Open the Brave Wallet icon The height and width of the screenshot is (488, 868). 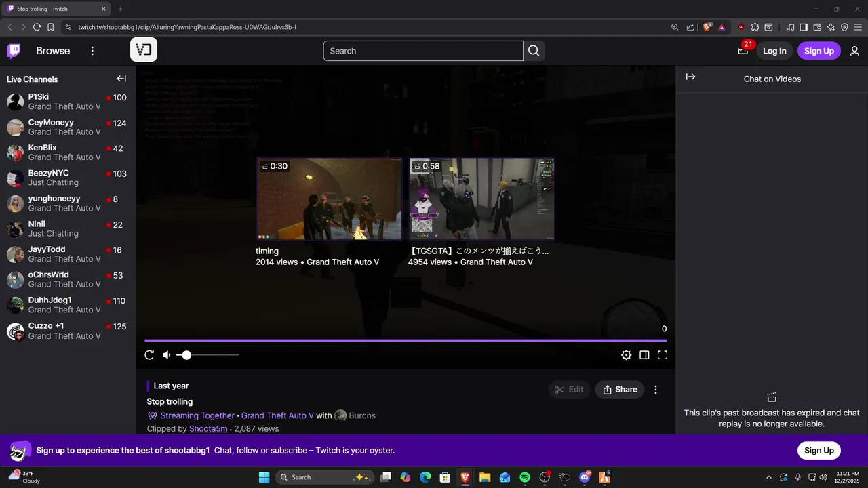click(x=817, y=27)
